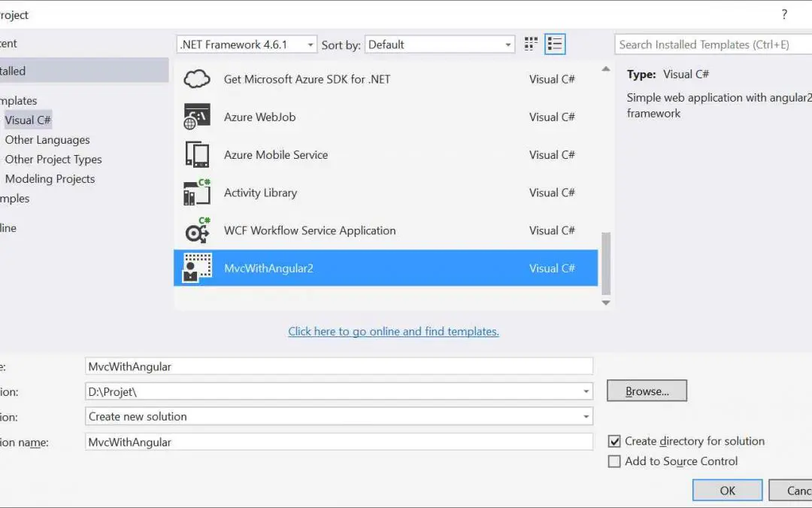This screenshot has width=812, height=508.
Task: Open the Create new solution dropdown
Action: (339, 416)
